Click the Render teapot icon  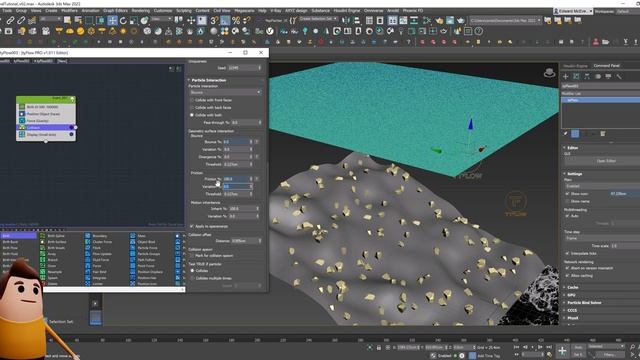(x=460, y=20)
